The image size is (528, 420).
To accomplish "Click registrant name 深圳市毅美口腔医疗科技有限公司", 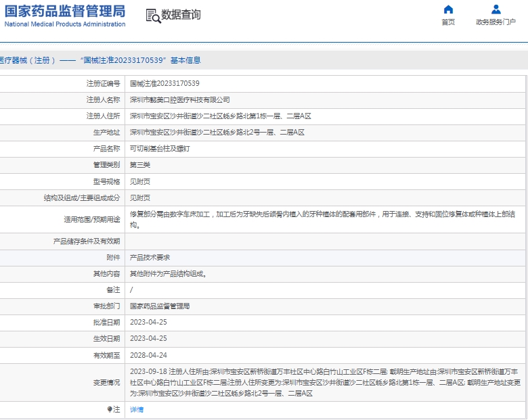I will pos(180,100).
